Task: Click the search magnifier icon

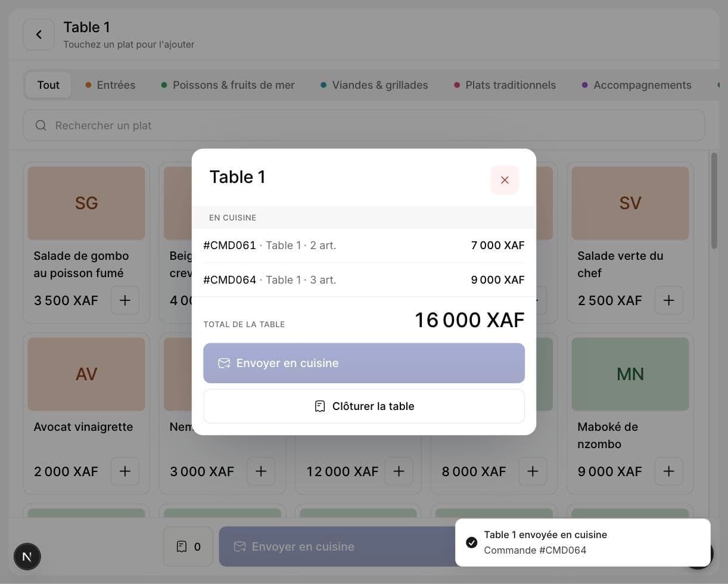Action: (41, 126)
